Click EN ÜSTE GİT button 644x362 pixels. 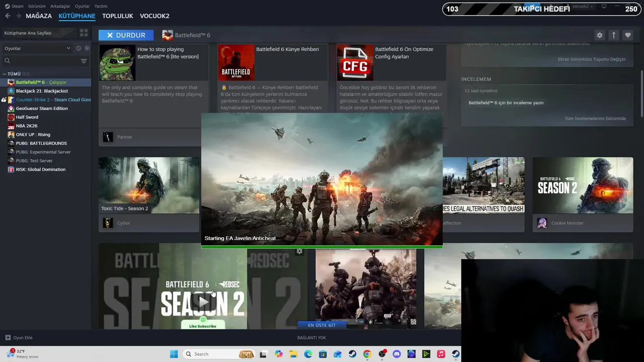[x=321, y=325]
